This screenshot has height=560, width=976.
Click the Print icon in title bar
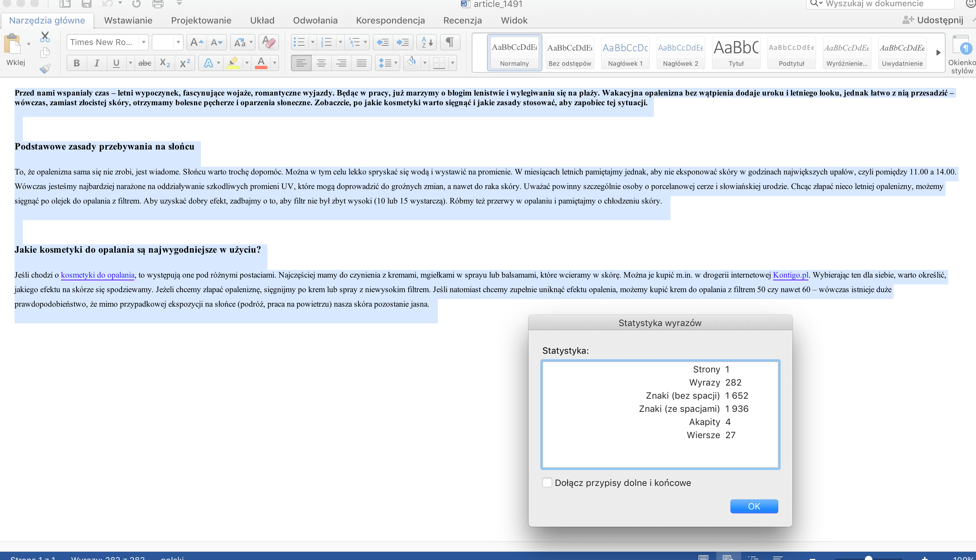click(158, 4)
